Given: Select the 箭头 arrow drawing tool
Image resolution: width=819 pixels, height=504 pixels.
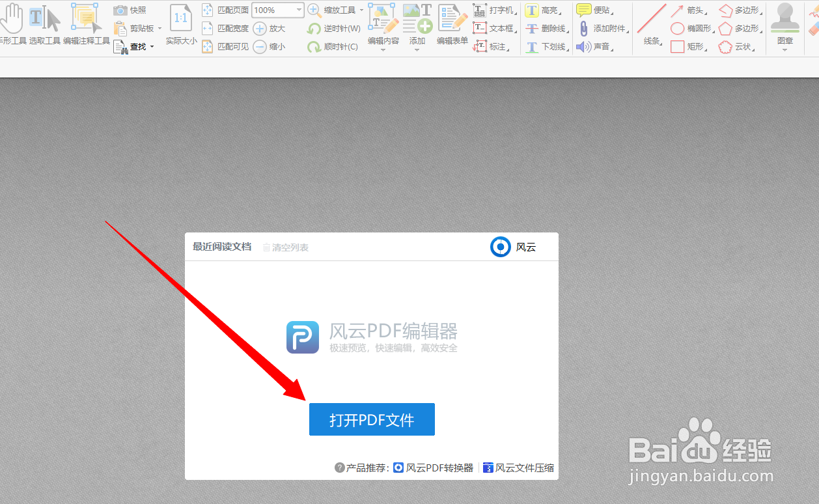Looking at the screenshot, I should pos(690,10).
